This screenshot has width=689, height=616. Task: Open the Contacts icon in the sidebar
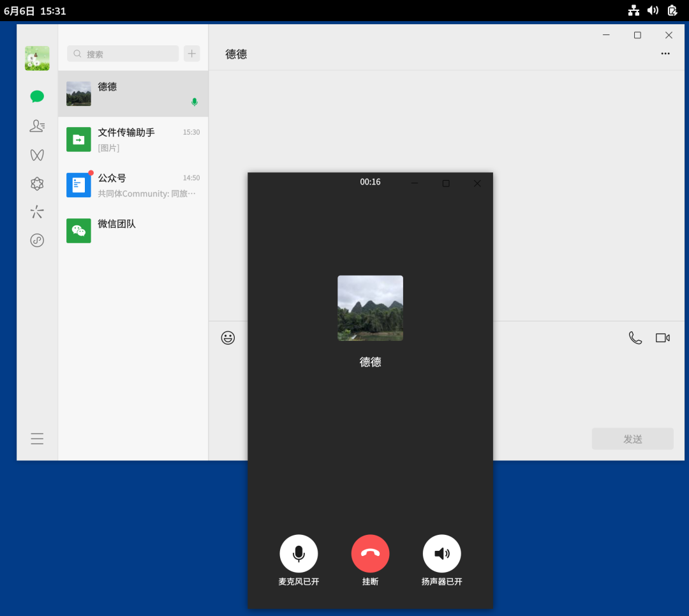point(37,126)
